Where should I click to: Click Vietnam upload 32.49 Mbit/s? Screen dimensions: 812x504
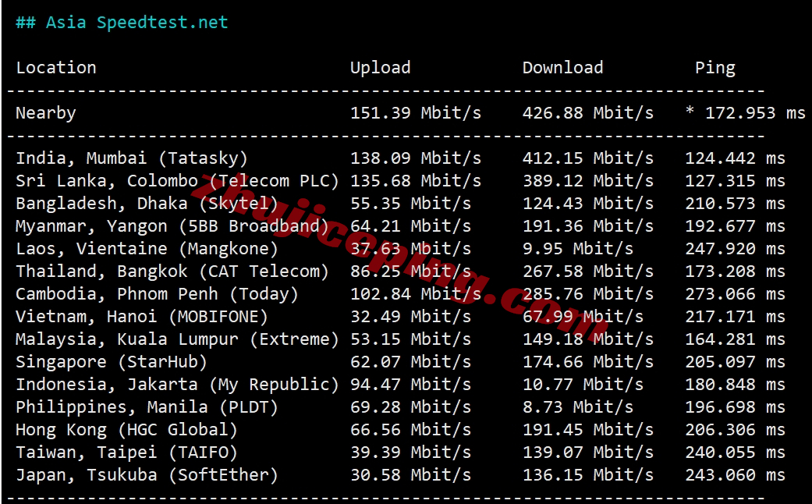coord(410,317)
